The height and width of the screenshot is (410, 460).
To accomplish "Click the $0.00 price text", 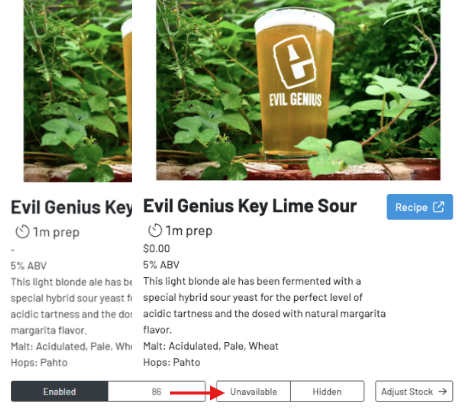I will pos(157,248).
